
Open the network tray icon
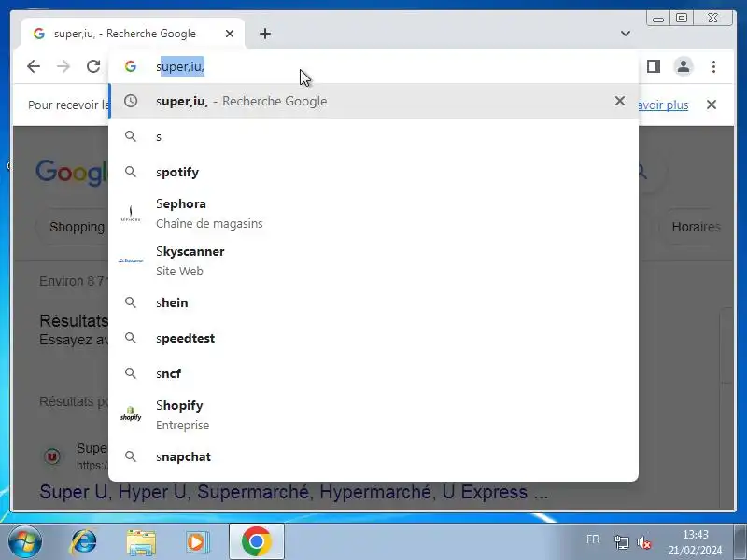621,542
